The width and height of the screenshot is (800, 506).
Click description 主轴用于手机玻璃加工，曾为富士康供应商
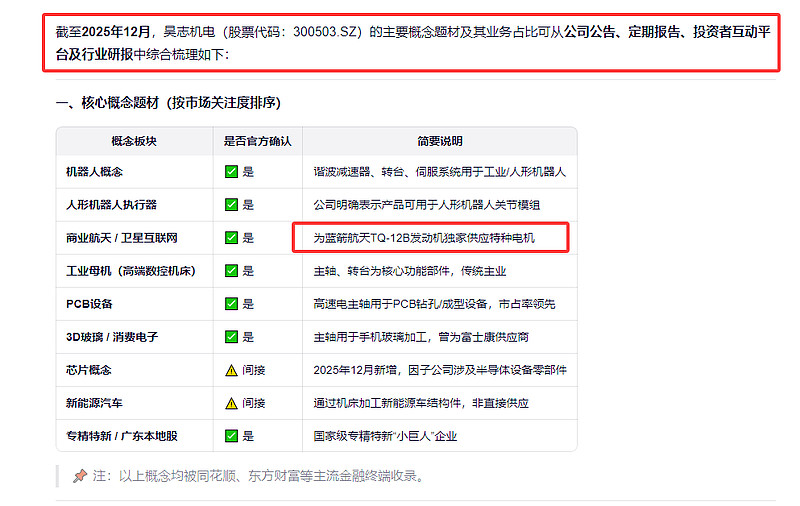click(421, 337)
